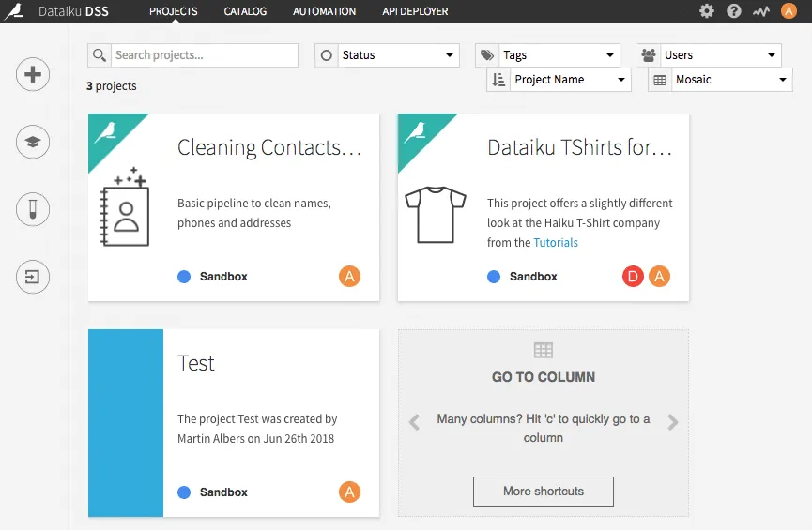Viewport: 812px width, 530px height.
Task: Open the administration gear settings
Action: pos(706,11)
